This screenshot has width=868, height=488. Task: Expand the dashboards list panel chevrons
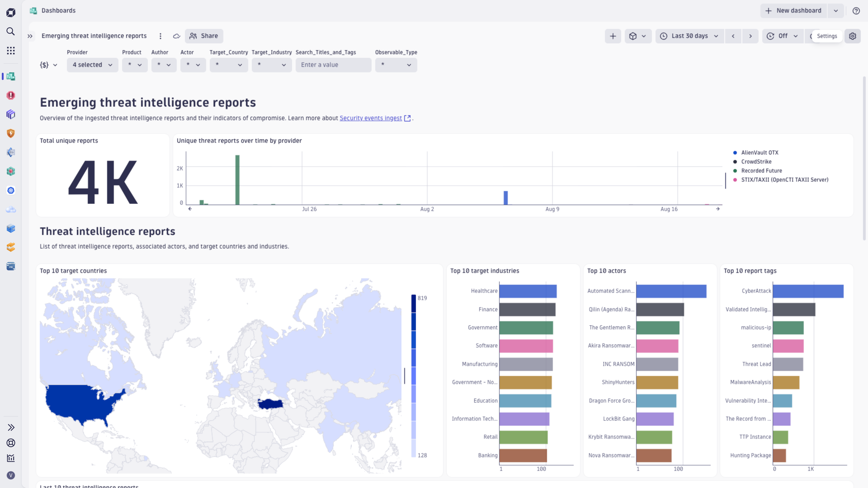30,36
